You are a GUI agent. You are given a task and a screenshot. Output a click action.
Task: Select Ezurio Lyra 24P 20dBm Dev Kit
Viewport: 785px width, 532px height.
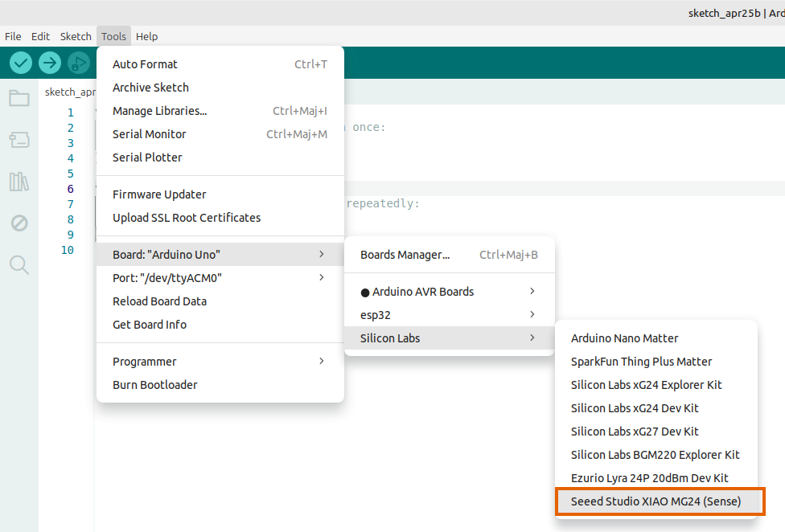tap(656, 478)
